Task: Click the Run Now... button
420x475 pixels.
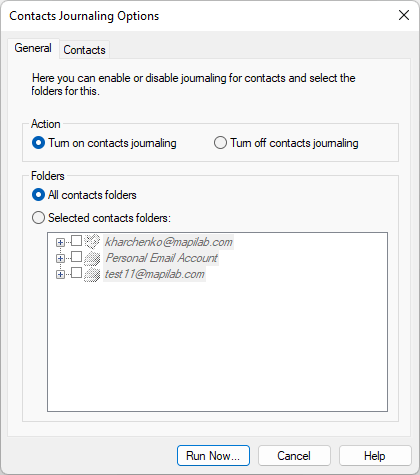Action: click(213, 456)
